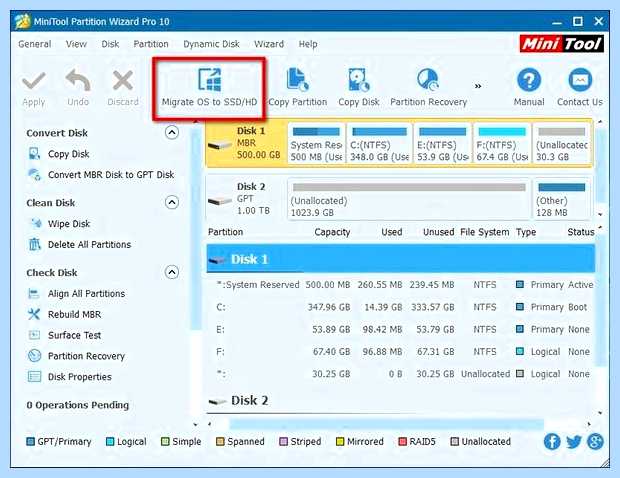The image size is (620, 478).
Task: Open the Dynamic Disk menu
Action: pyautogui.click(x=212, y=44)
